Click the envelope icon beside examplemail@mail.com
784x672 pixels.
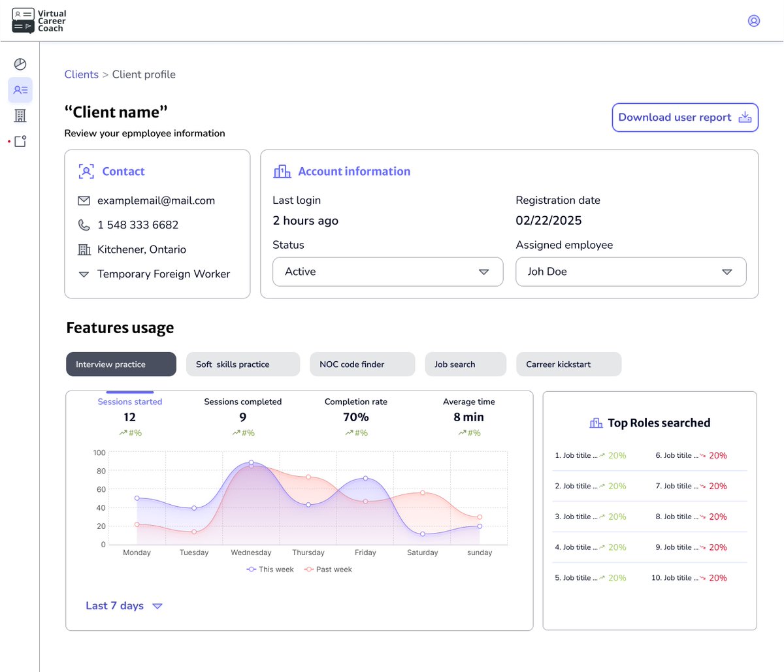click(84, 200)
